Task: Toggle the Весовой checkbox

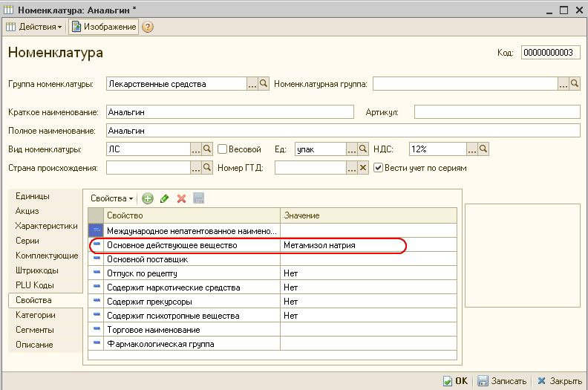Action: 222,149
